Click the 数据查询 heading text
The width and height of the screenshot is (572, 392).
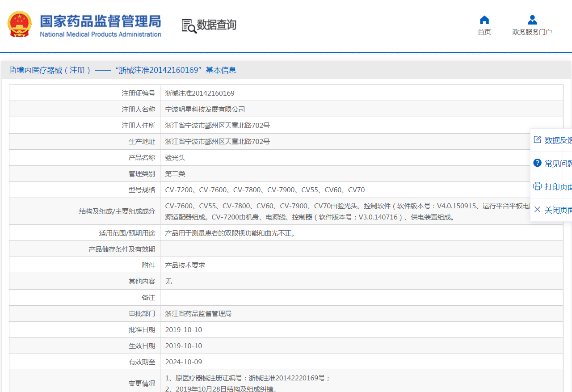click(217, 25)
